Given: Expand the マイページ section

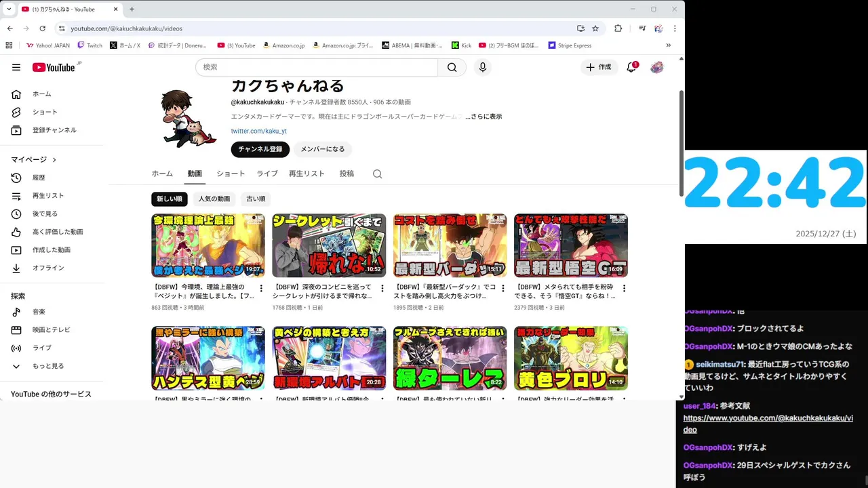Looking at the screenshot, I should 34,160.
